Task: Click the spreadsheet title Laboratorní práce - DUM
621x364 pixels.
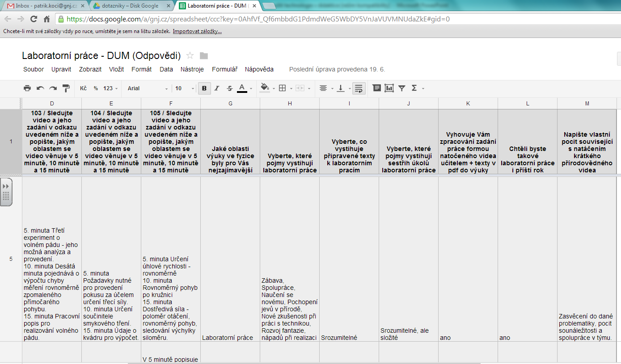Action: (x=101, y=56)
